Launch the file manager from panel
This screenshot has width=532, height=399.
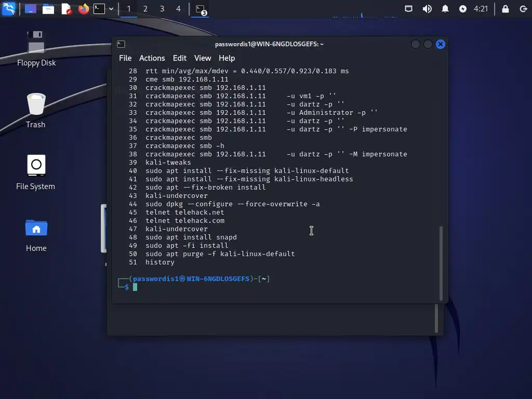click(x=48, y=9)
